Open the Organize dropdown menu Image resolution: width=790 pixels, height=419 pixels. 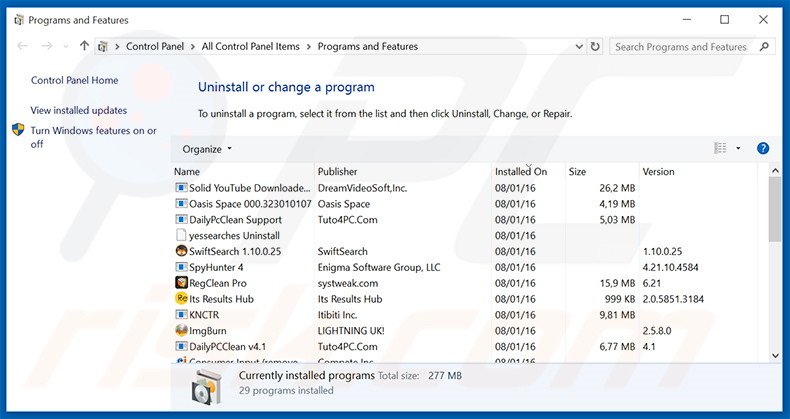[207, 149]
